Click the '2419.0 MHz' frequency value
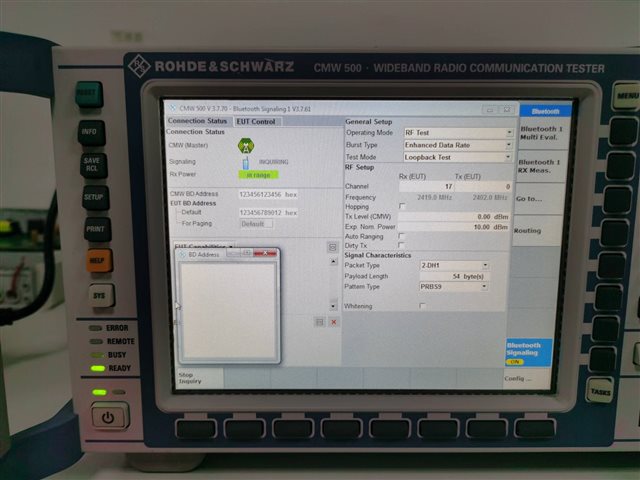 pyautogui.click(x=434, y=197)
